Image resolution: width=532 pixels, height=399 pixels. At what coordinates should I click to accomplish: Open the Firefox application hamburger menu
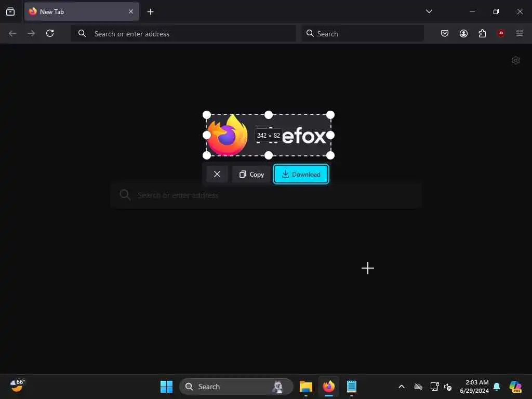point(520,33)
